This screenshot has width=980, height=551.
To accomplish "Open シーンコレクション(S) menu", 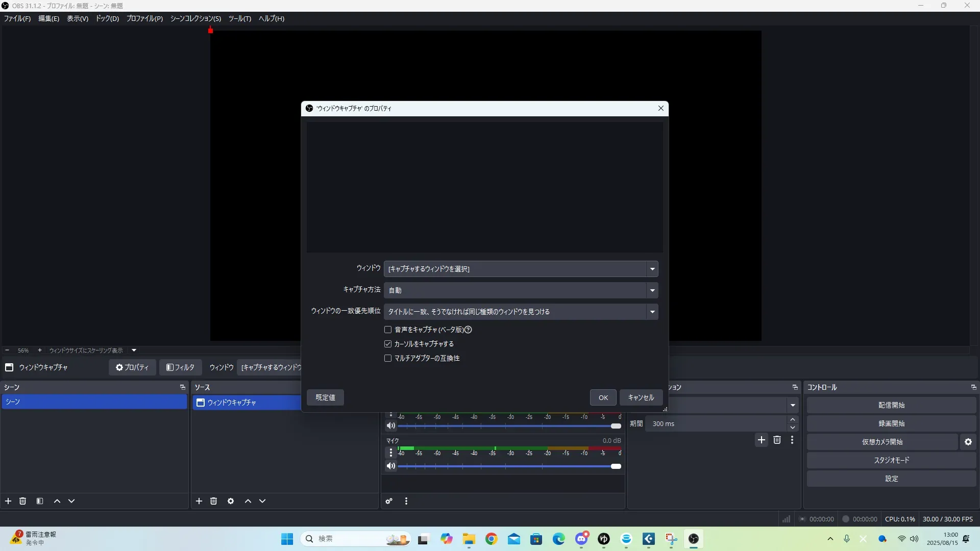I will [x=195, y=18].
